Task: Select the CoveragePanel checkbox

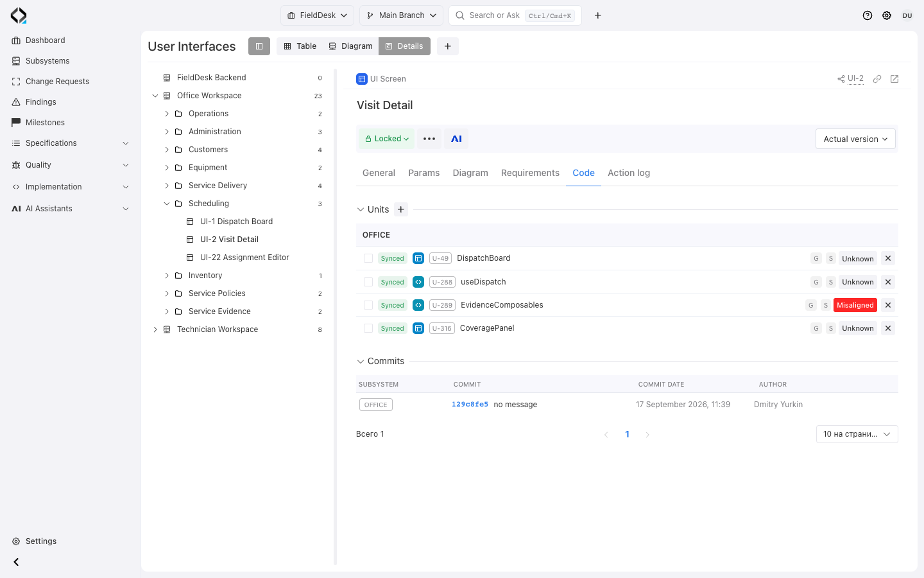Action: point(368,328)
